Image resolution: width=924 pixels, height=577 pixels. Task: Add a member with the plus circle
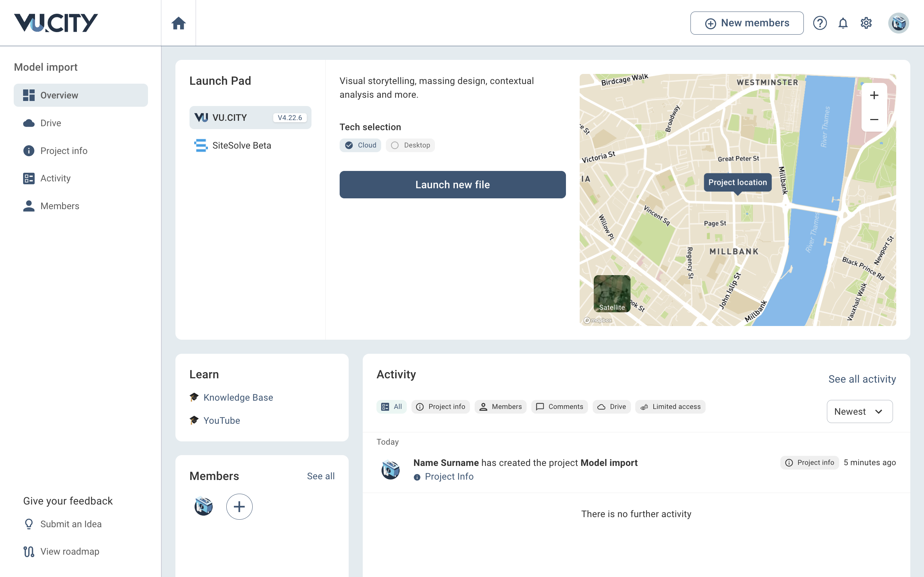(239, 506)
